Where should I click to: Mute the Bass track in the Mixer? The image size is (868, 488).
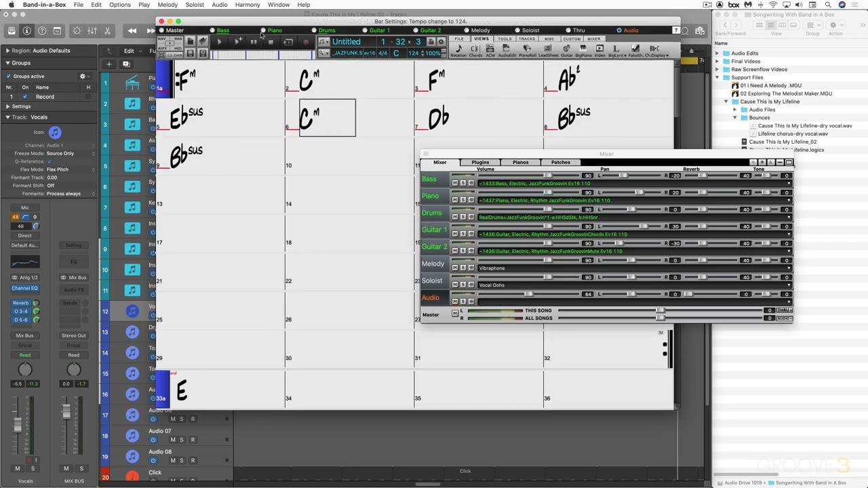tap(455, 183)
